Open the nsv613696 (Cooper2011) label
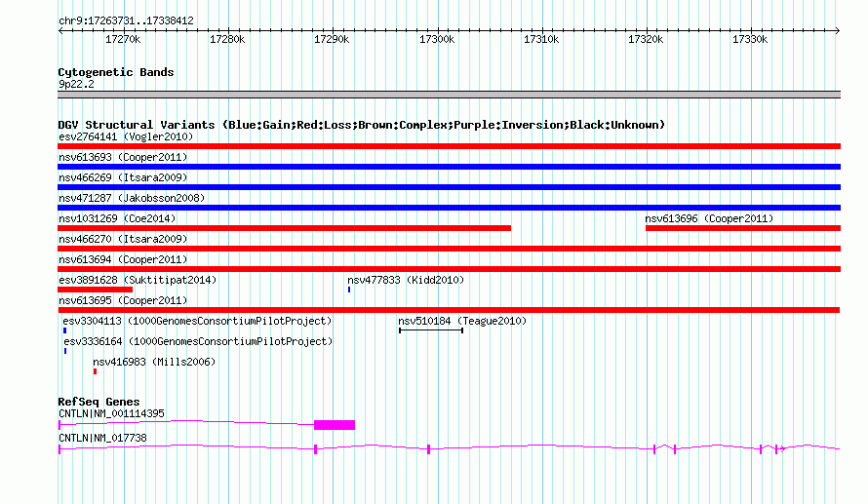The image size is (868, 504). pos(709,218)
